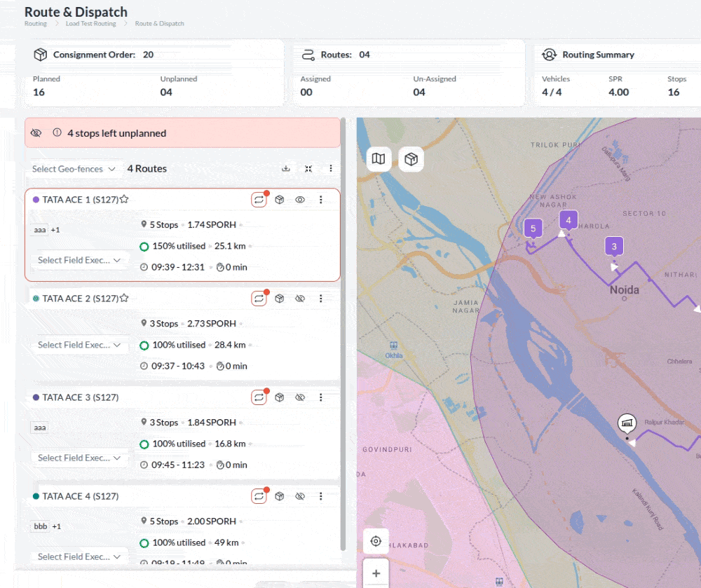701x588 pixels.
Task: Star TATA ACE 2 as favorite
Action: tap(124, 298)
